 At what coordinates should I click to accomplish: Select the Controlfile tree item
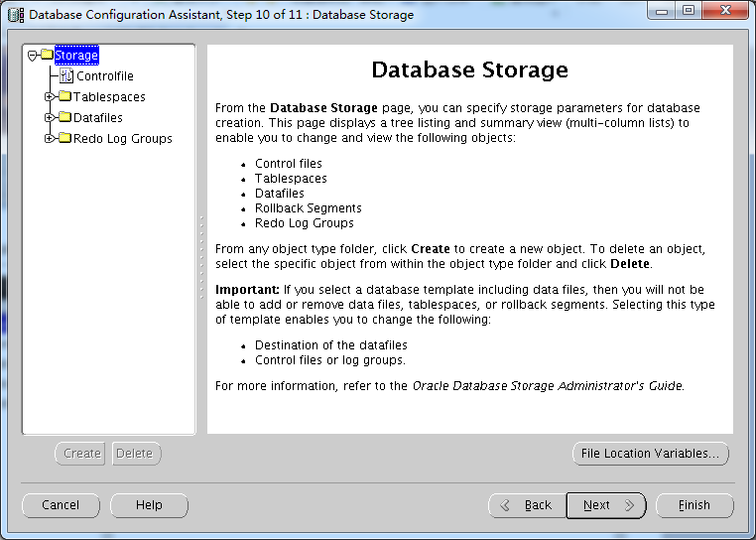click(104, 76)
